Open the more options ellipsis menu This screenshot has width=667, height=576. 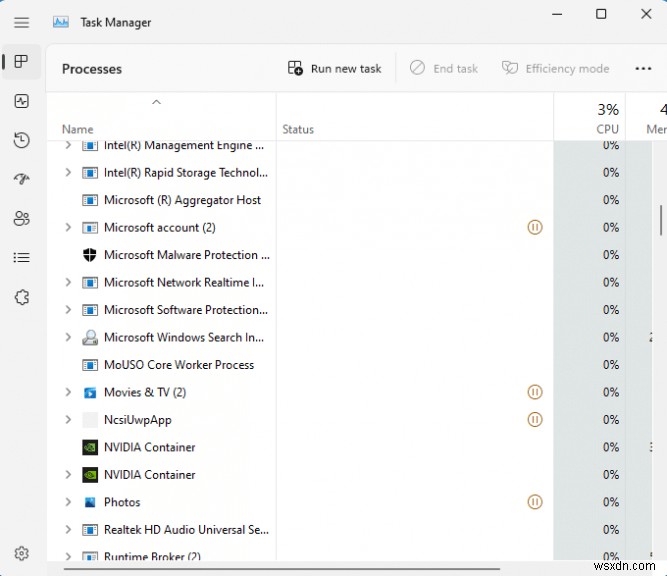[643, 68]
